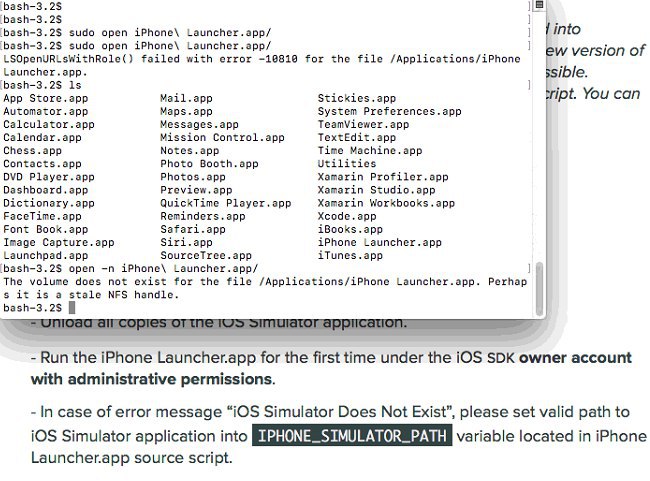Click 'Font Book.app' in terminal listing
Screen dimensions: 650x481
[x=46, y=230]
